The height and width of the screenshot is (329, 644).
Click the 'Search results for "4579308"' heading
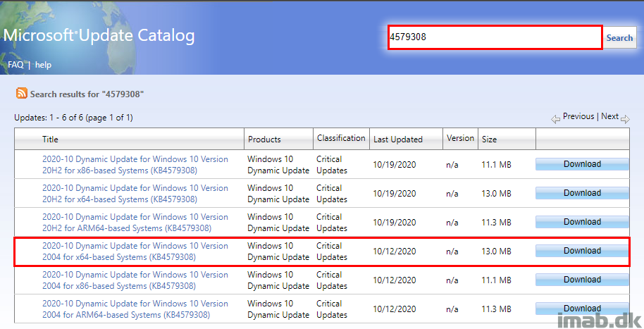(87, 94)
